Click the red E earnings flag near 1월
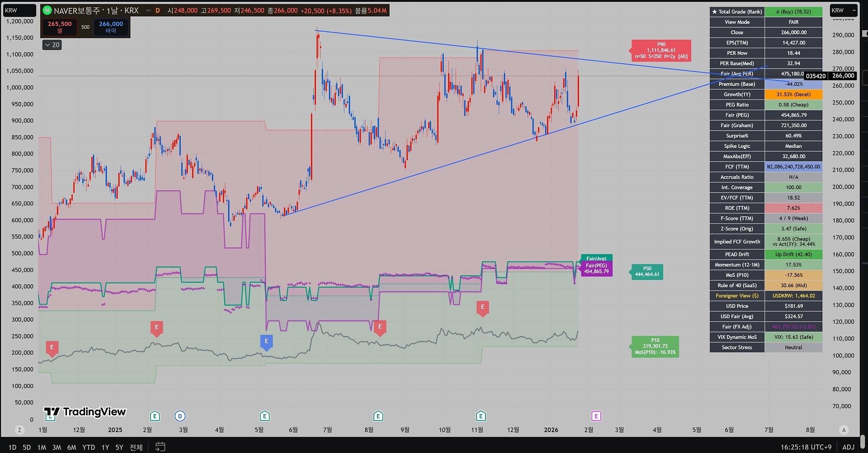Screen dimensions: 868x453 52,348
